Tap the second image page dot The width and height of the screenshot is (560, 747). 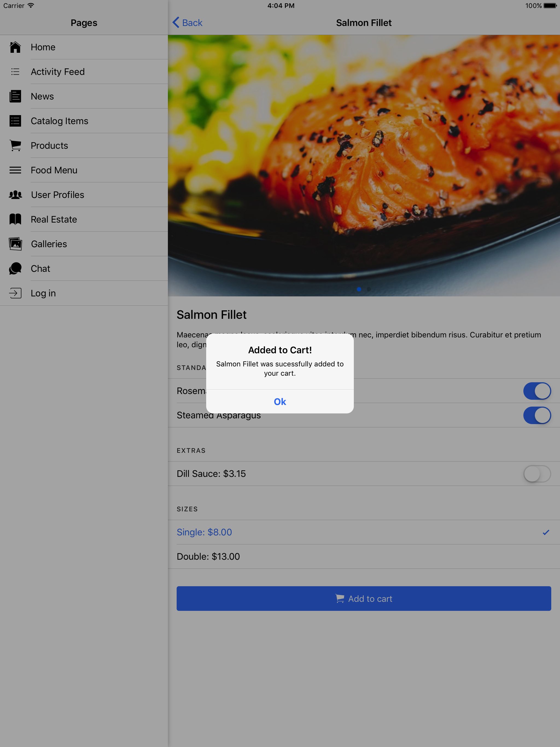click(369, 289)
